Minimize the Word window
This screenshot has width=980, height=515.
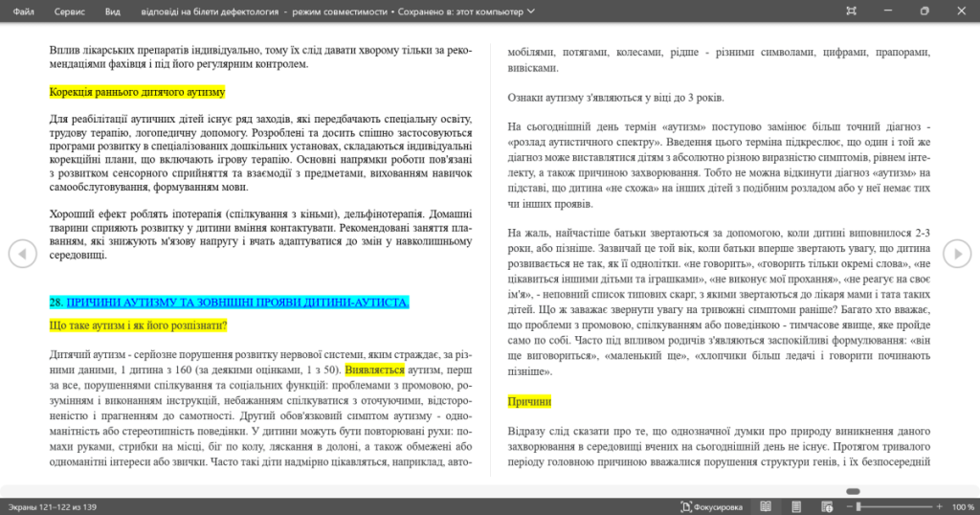887,11
